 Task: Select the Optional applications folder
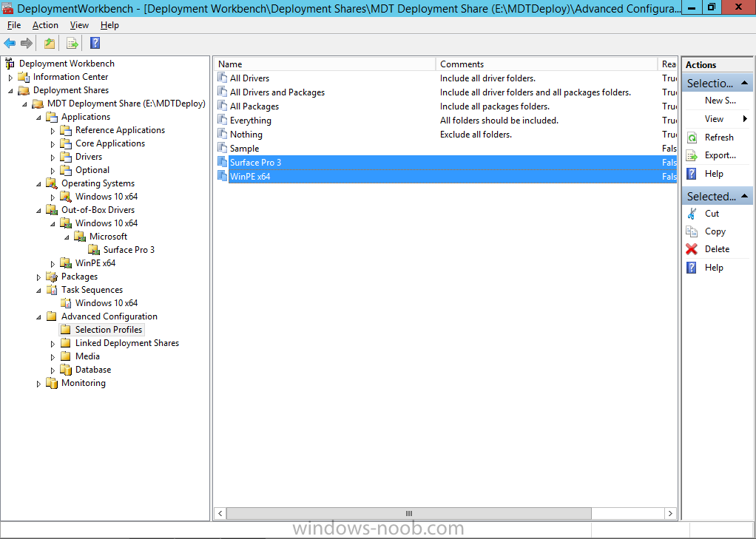[92, 170]
